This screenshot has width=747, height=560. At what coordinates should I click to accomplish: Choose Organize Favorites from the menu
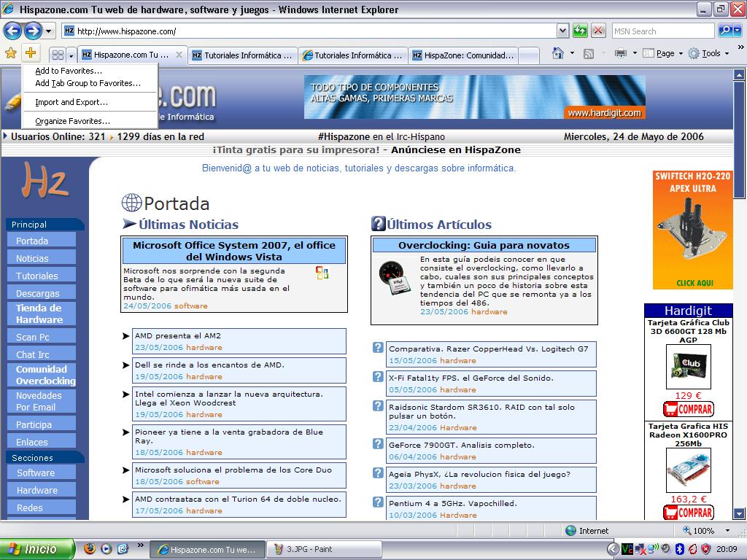pos(72,121)
